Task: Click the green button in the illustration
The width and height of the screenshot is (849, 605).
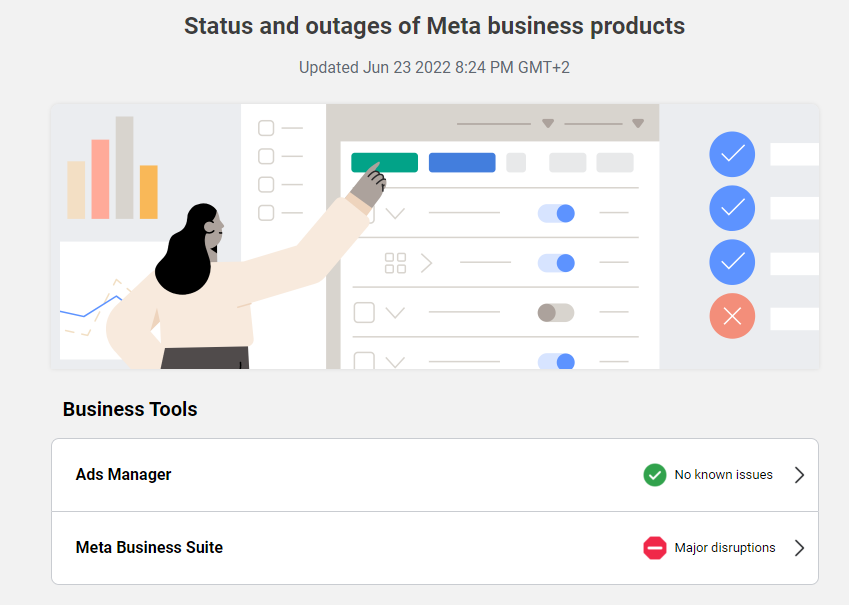Action: [x=384, y=162]
